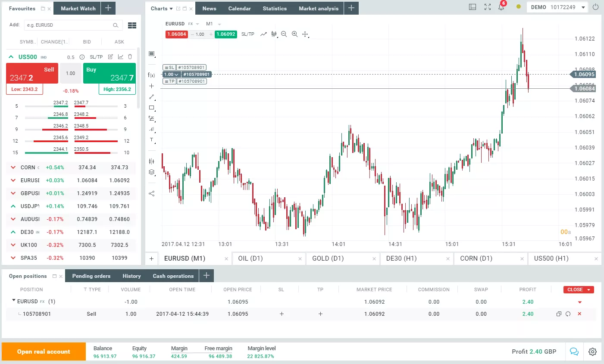Zoom in on the EURUSD chart
The width and height of the screenshot is (604, 364).
click(295, 34)
